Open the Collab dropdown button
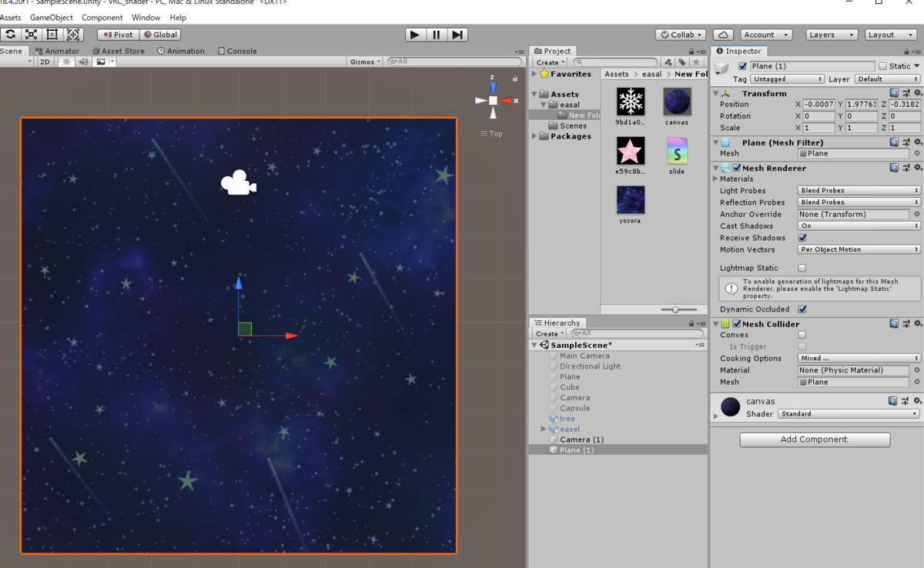This screenshot has height=568, width=924. click(681, 35)
